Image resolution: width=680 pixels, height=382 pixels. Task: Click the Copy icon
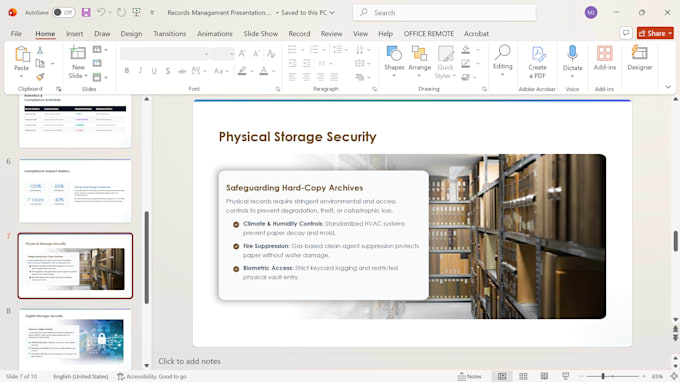[x=40, y=64]
